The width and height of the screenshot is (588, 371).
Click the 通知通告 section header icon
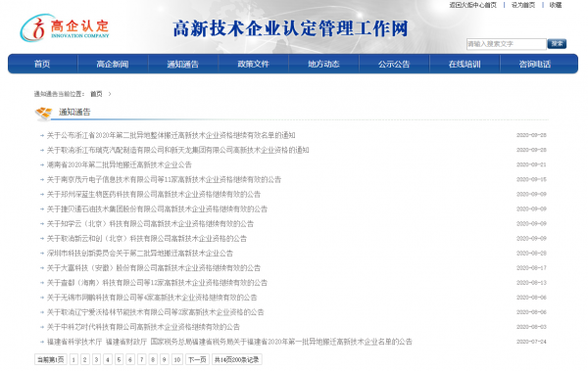tap(43, 113)
